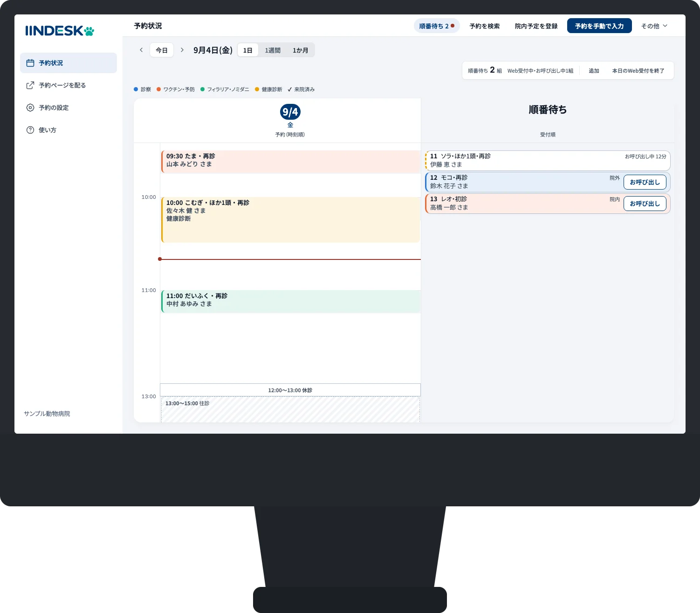Click the external link icon for 予約ページを配る
This screenshot has width=700, height=613.
30,85
